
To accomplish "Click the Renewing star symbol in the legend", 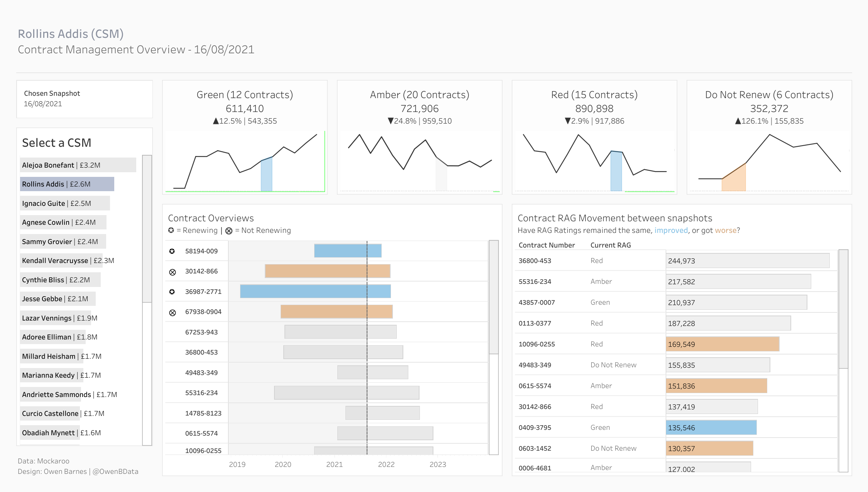I will tap(171, 230).
